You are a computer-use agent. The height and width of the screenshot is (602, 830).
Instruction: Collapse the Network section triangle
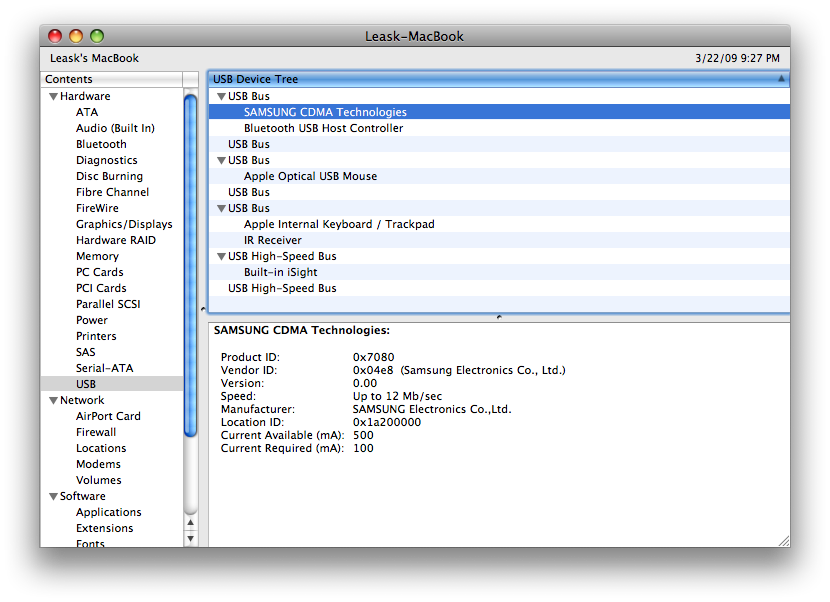[x=53, y=401]
